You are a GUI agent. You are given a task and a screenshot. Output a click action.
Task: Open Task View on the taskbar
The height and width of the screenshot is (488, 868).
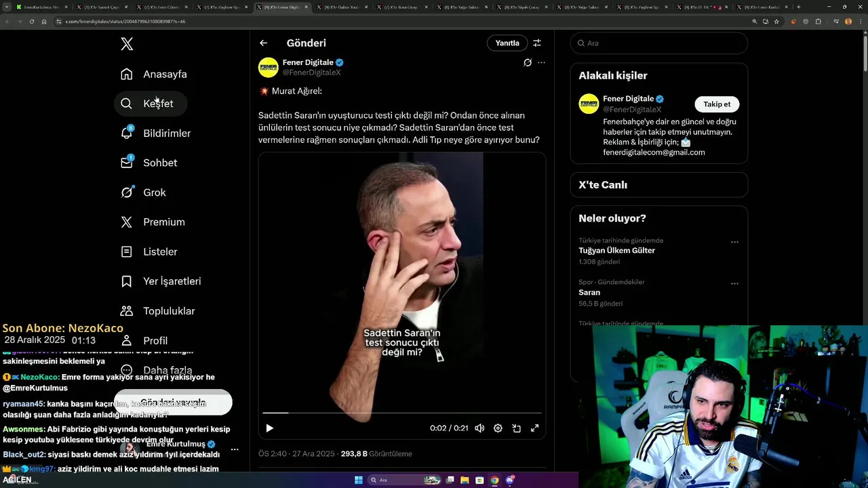coord(450,480)
